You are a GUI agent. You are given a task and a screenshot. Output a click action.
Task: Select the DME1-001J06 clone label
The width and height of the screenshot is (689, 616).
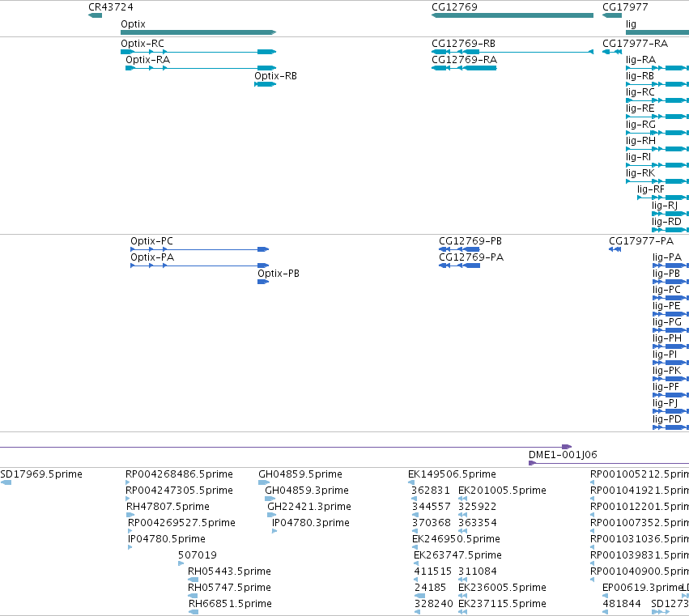(563, 455)
